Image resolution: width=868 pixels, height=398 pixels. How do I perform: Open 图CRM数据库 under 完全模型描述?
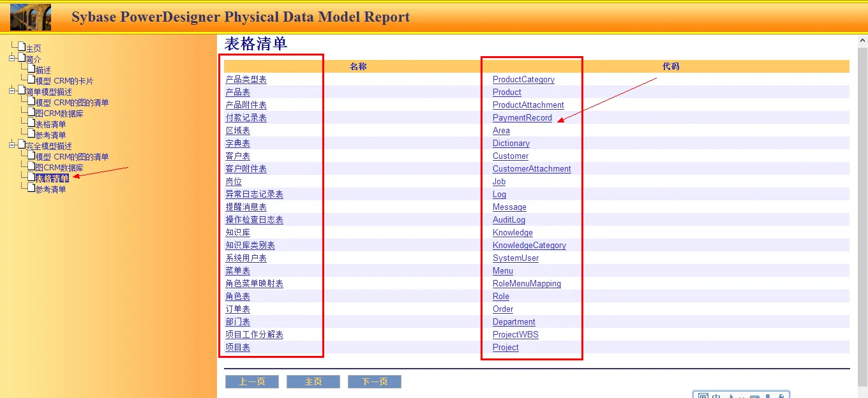click(x=59, y=168)
